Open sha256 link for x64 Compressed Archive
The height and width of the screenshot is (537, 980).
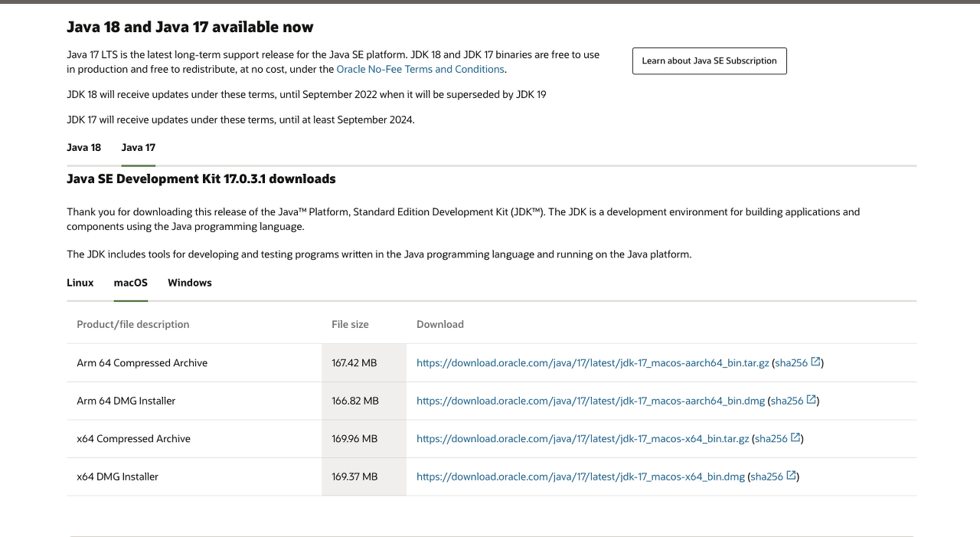[771, 439]
